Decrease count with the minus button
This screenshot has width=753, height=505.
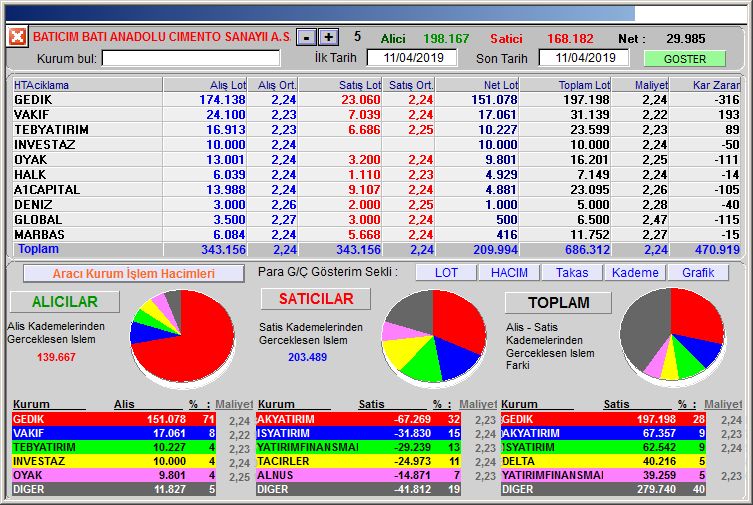[x=306, y=37]
